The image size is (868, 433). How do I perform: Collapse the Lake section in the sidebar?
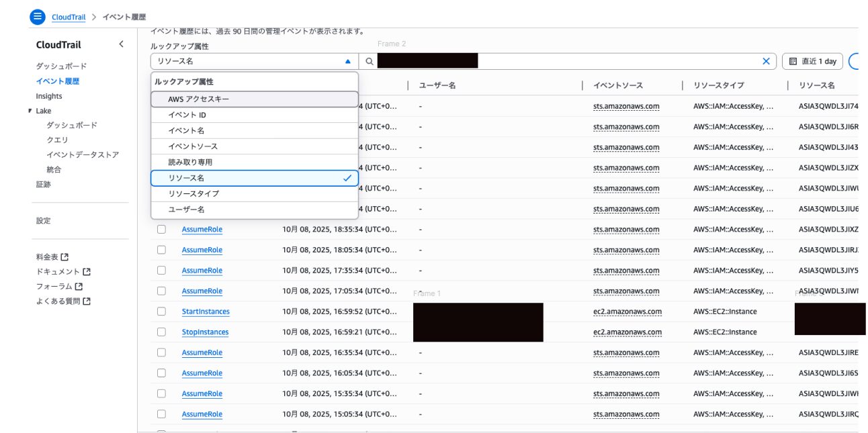[x=31, y=111]
